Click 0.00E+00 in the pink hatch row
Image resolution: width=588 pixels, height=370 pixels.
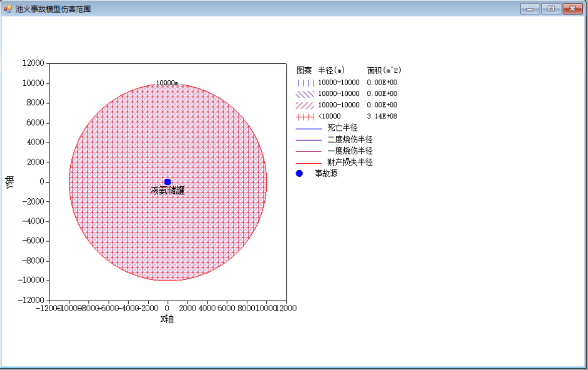(382, 105)
